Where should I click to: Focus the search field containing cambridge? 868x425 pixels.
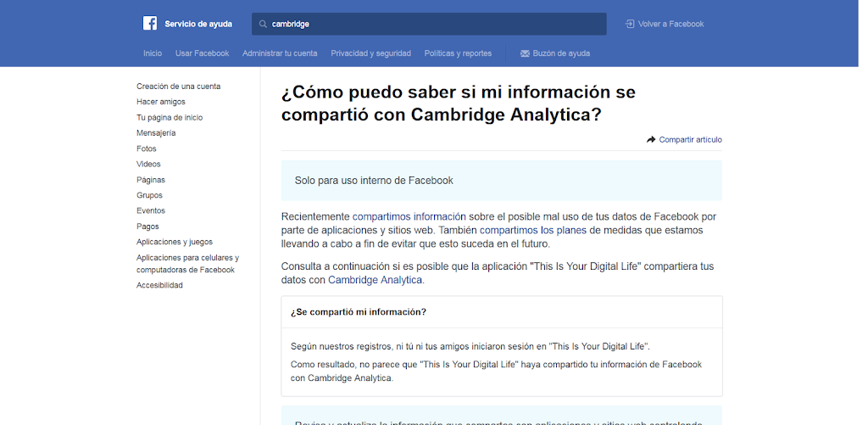(x=429, y=24)
